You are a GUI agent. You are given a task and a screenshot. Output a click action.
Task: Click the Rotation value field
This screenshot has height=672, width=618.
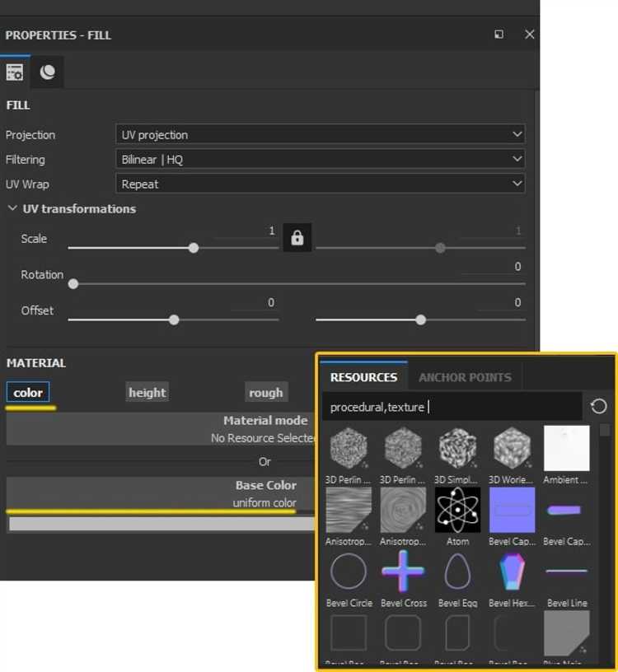pos(494,267)
